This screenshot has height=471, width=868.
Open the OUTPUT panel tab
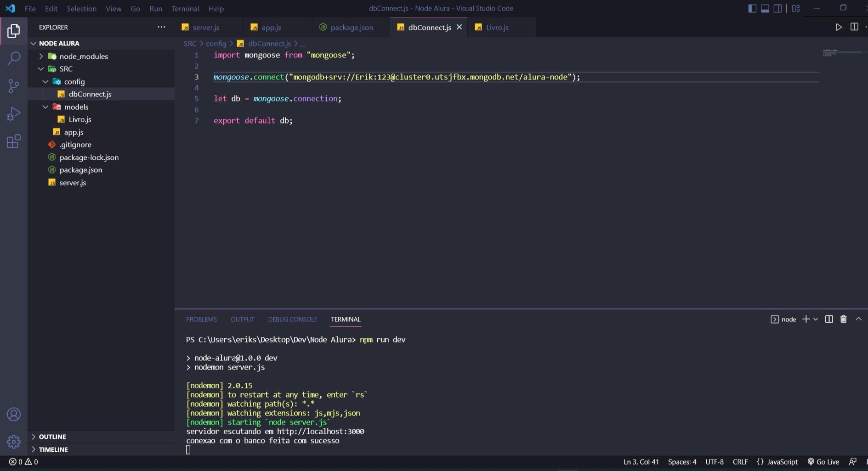[242, 319]
